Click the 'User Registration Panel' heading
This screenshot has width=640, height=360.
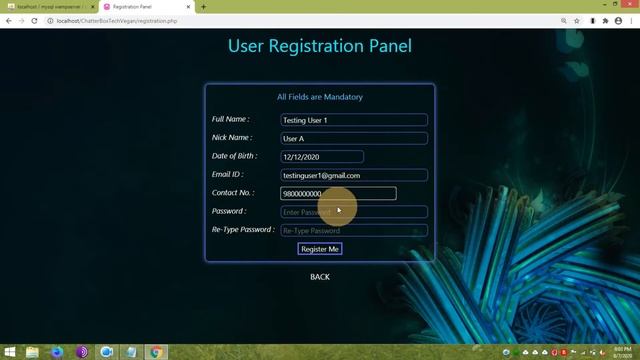point(320,46)
